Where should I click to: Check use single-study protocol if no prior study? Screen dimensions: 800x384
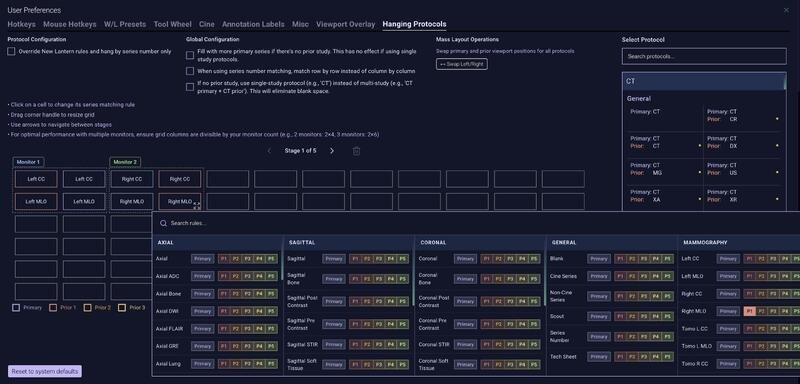point(190,87)
